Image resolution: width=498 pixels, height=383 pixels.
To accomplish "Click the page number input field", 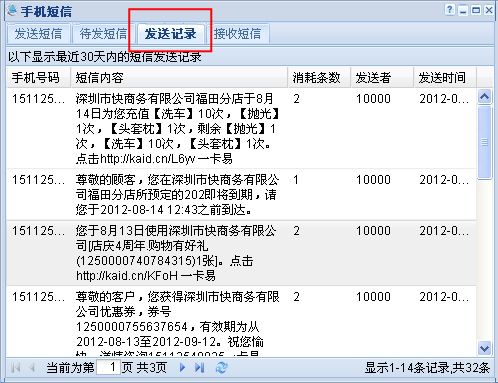I will [108, 368].
